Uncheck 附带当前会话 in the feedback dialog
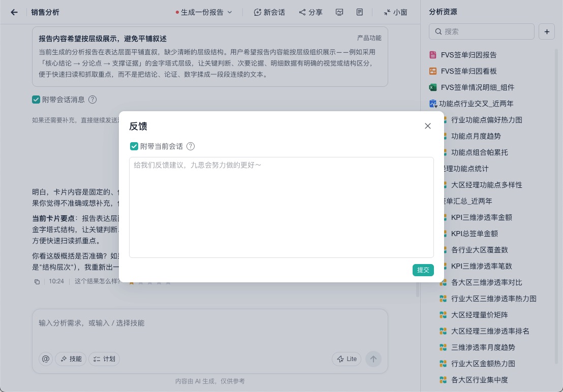The width and height of the screenshot is (563, 392). click(x=134, y=146)
